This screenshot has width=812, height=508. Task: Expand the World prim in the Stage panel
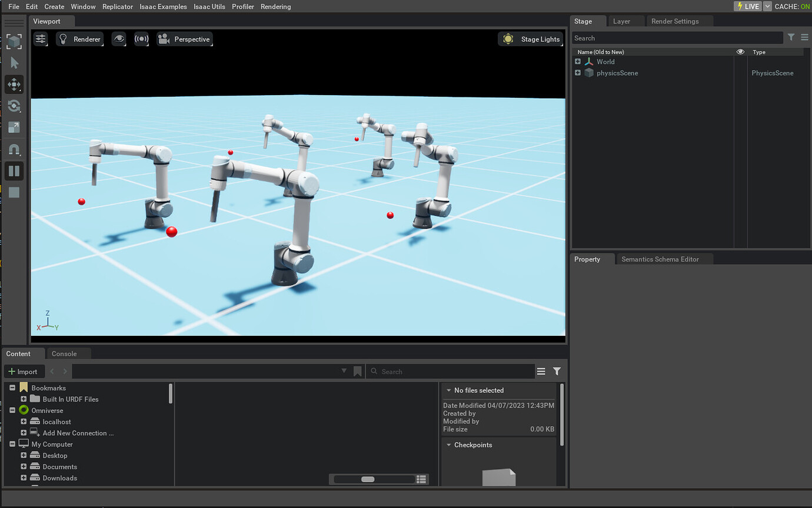(577, 61)
